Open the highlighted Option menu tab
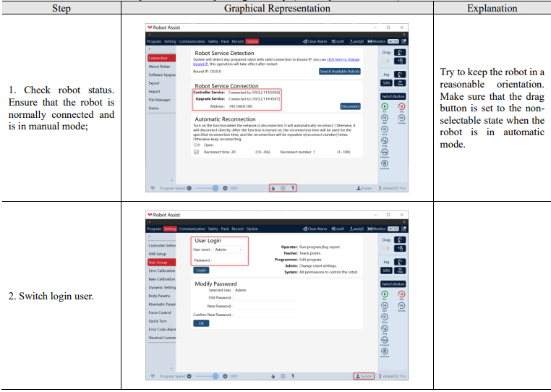 coord(252,41)
